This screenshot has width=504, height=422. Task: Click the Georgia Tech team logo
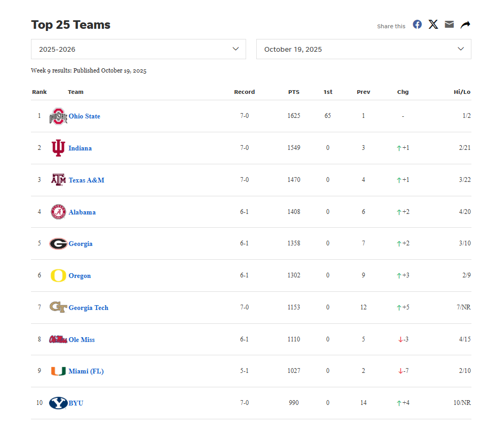click(58, 307)
